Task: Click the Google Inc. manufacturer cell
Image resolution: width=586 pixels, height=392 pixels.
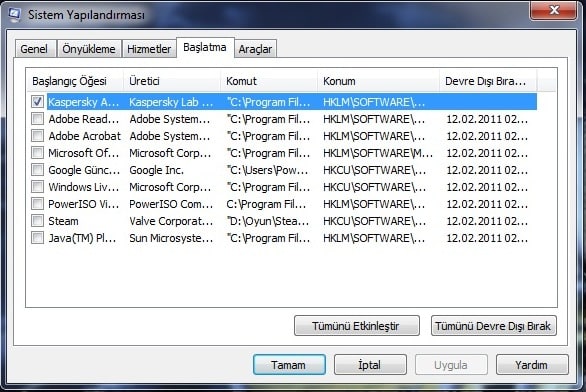Action: click(157, 170)
